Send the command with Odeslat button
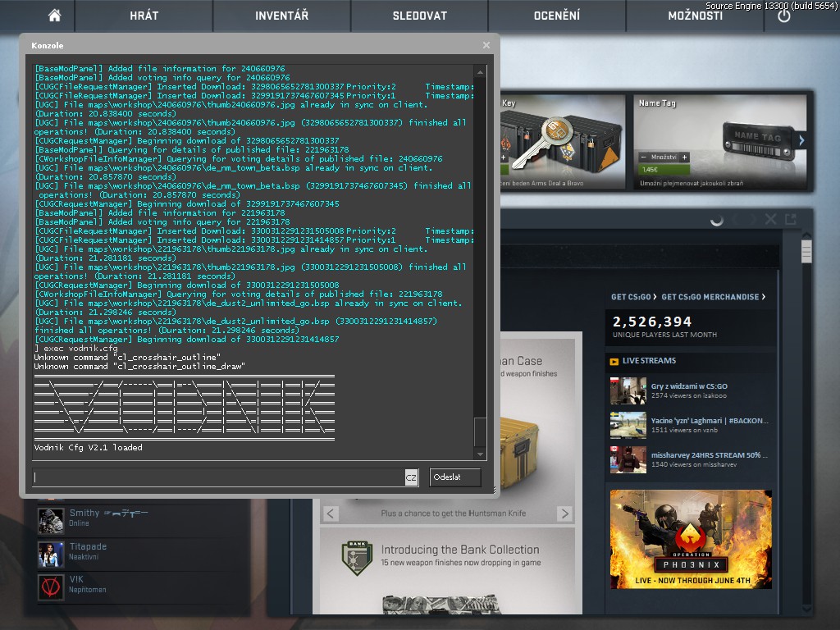This screenshot has width=840, height=630. [454, 477]
